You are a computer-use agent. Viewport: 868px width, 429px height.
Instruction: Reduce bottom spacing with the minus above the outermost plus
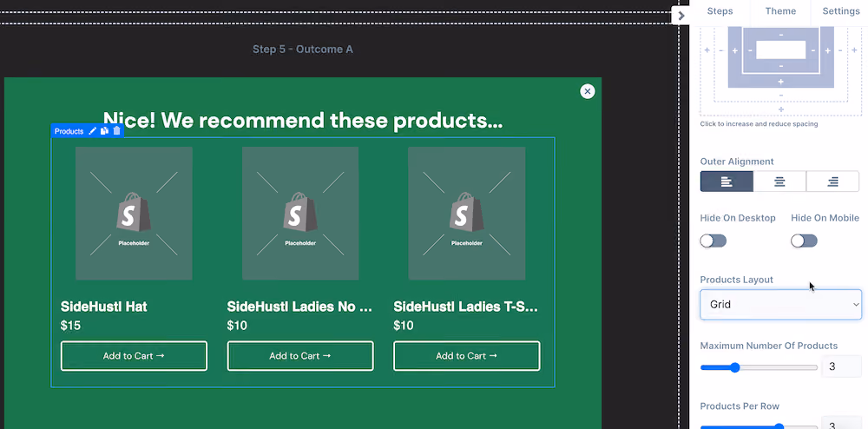coord(781,96)
